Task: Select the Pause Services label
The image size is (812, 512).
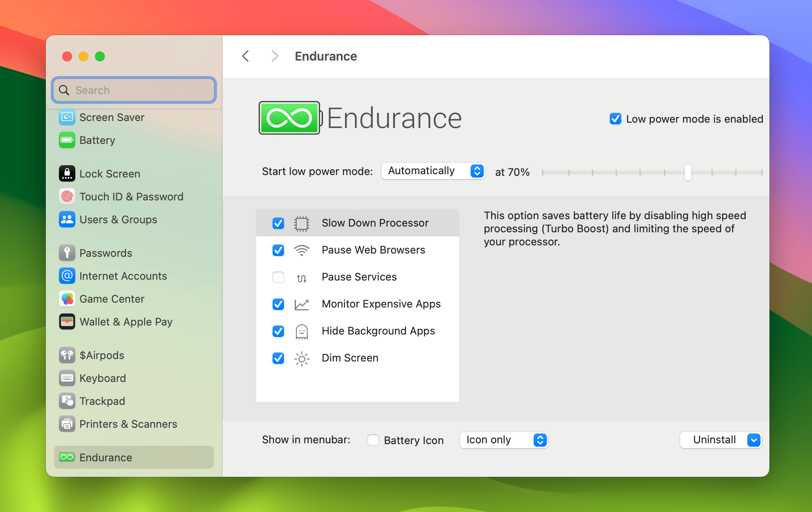Action: tap(359, 277)
